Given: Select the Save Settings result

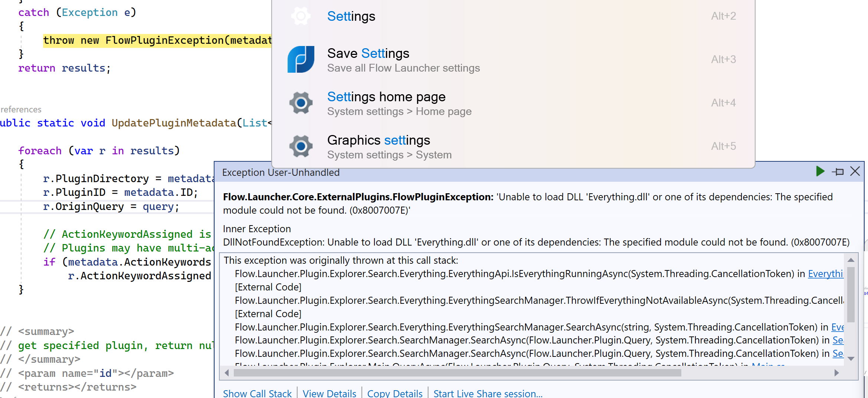Looking at the screenshot, I should click(513, 59).
